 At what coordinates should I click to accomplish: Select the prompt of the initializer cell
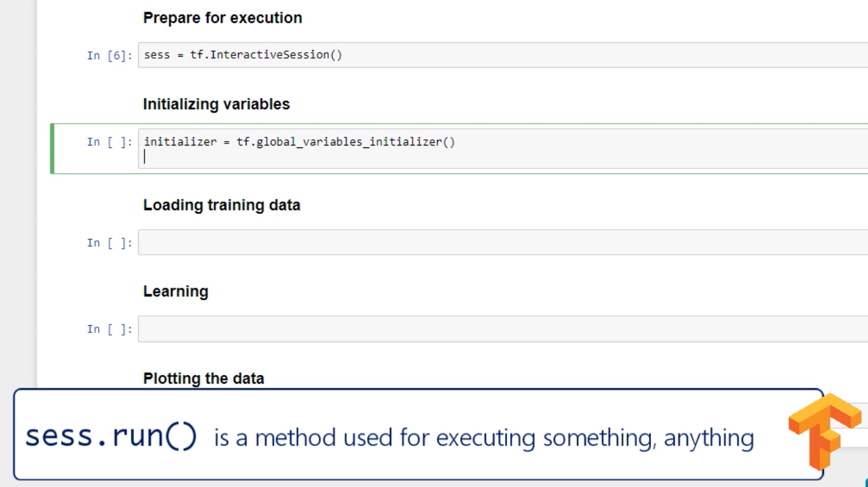point(110,142)
